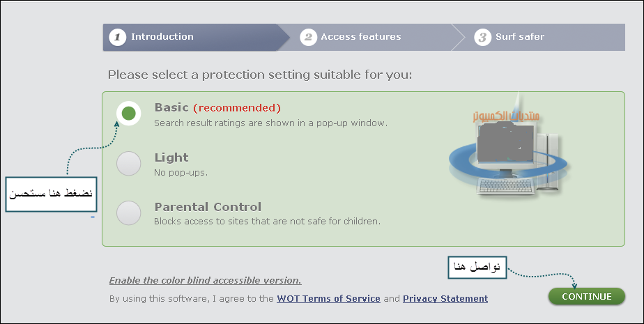Click the Light option heading
644x324 pixels.
pyautogui.click(x=171, y=157)
